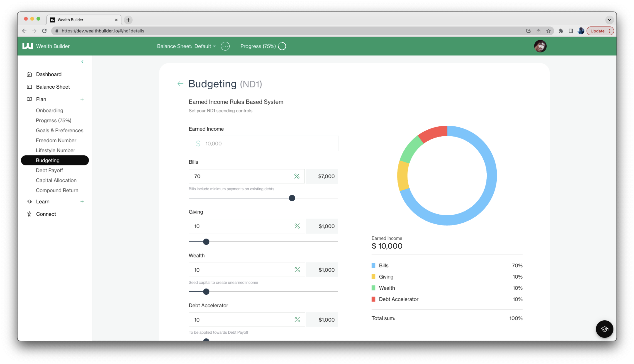Select Capital Allocation menu item

click(56, 180)
